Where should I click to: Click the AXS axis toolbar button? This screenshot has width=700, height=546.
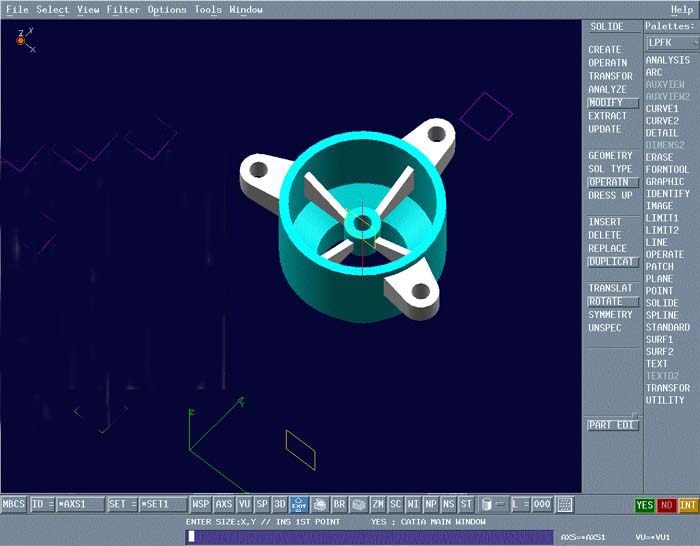[224, 505]
